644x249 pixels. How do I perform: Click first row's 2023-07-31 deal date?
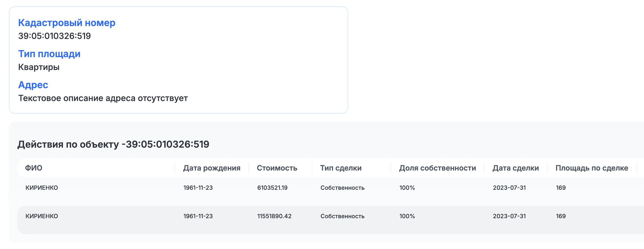click(x=509, y=188)
